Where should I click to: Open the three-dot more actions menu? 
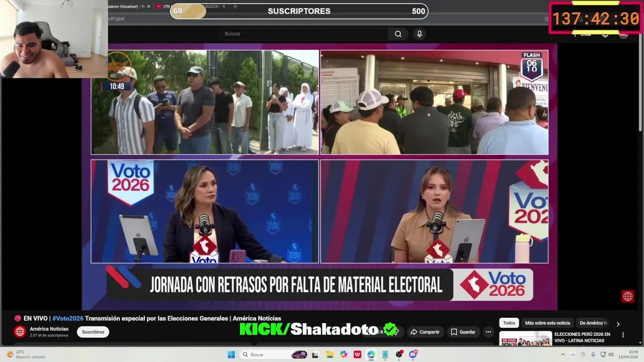click(x=488, y=332)
